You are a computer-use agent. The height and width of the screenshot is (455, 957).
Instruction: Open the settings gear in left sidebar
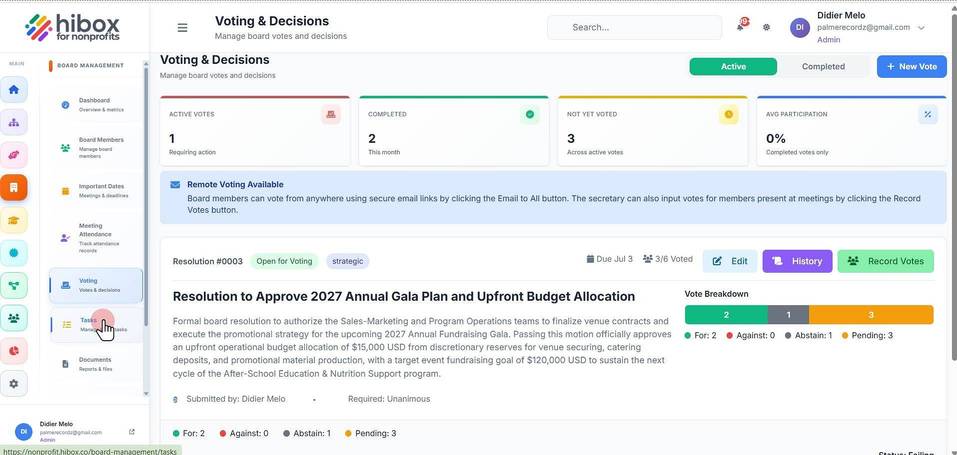click(x=14, y=384)
